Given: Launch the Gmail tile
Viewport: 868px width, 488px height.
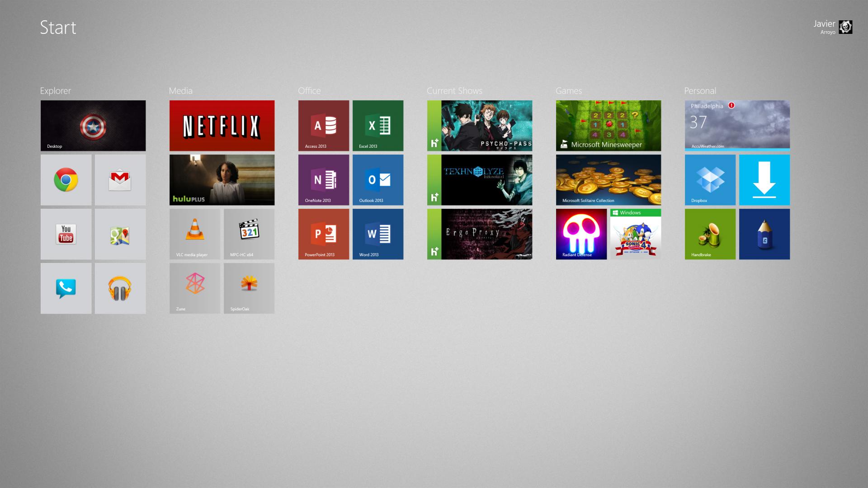Looking at the screenshot, I should tap(120, 180).
